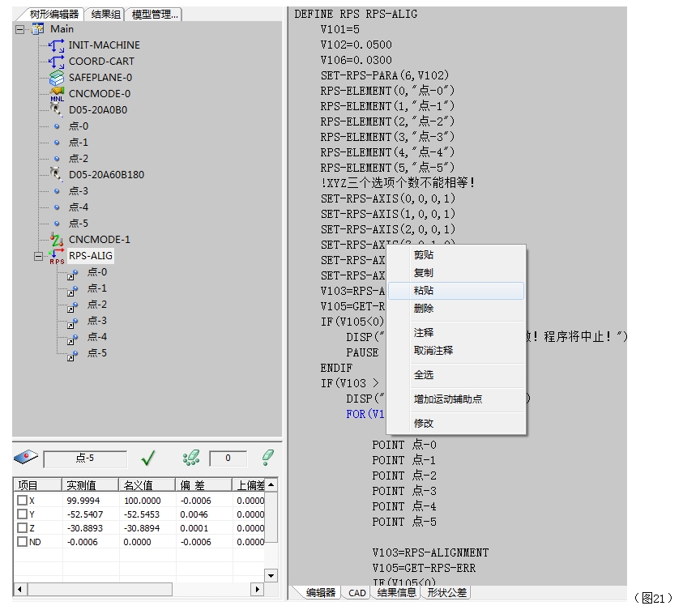The image size is (700, 610).
Task: Select the top-level 点-4 tree item
Action: click(x=79, y=207)
